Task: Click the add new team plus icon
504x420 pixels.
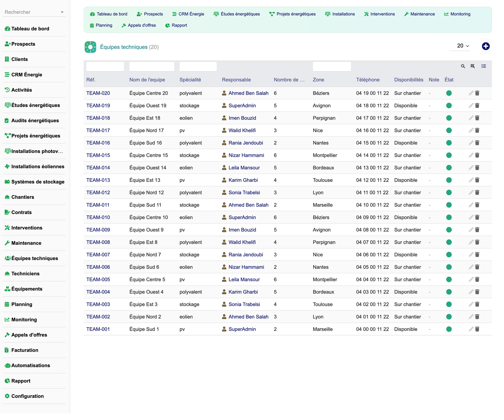Action: pos(486,46)
